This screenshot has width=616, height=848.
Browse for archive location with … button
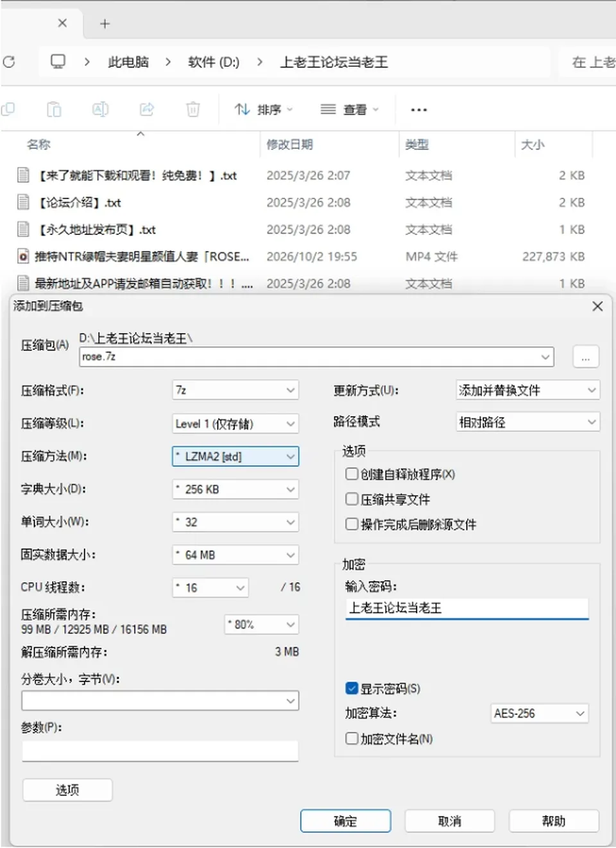585,357
